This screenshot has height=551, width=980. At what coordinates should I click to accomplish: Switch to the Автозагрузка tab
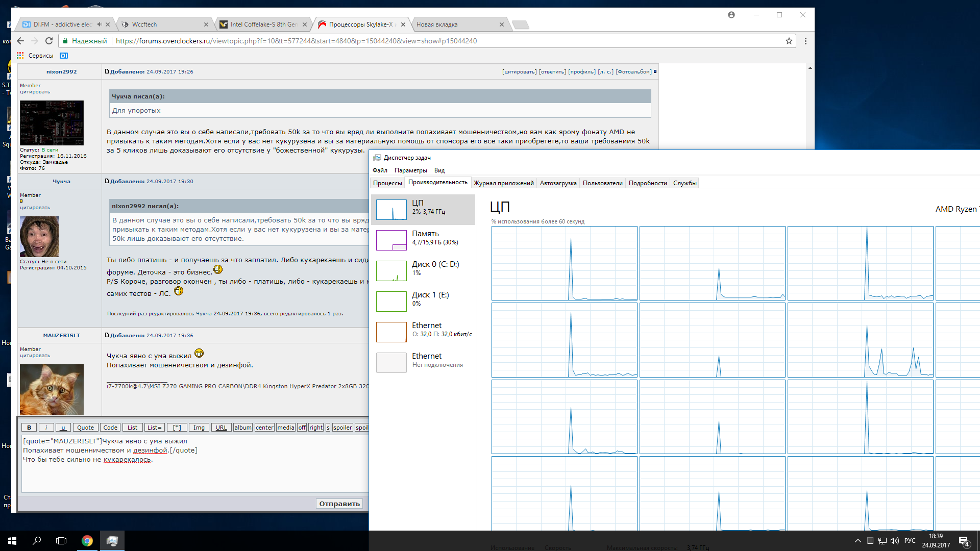click(558, 183)
